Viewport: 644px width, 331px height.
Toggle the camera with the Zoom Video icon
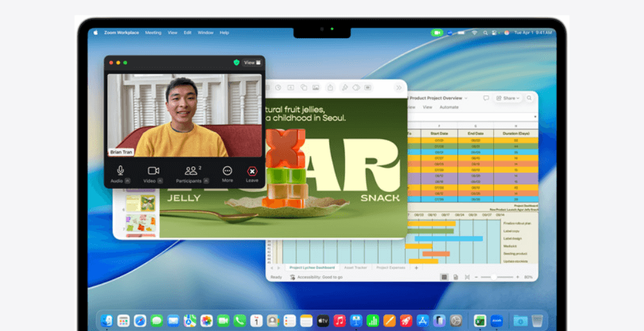[x=153, y=171]
